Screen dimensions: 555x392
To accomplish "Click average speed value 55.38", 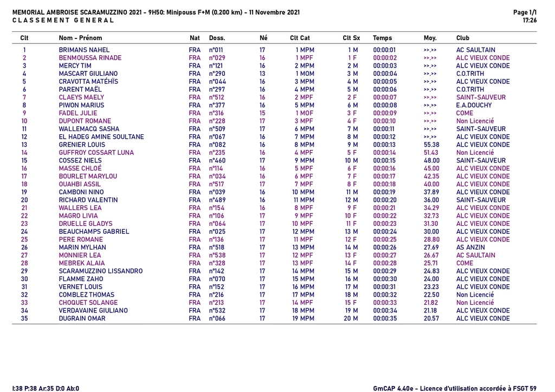I will pos(431,145).
